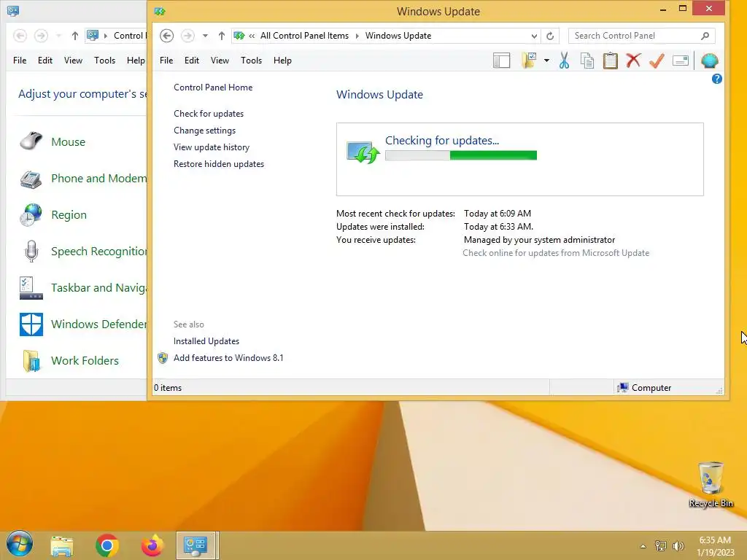Click the folder options toolbar icon
The width and height of the screenshot is (747, 560).
pos(530,61)
